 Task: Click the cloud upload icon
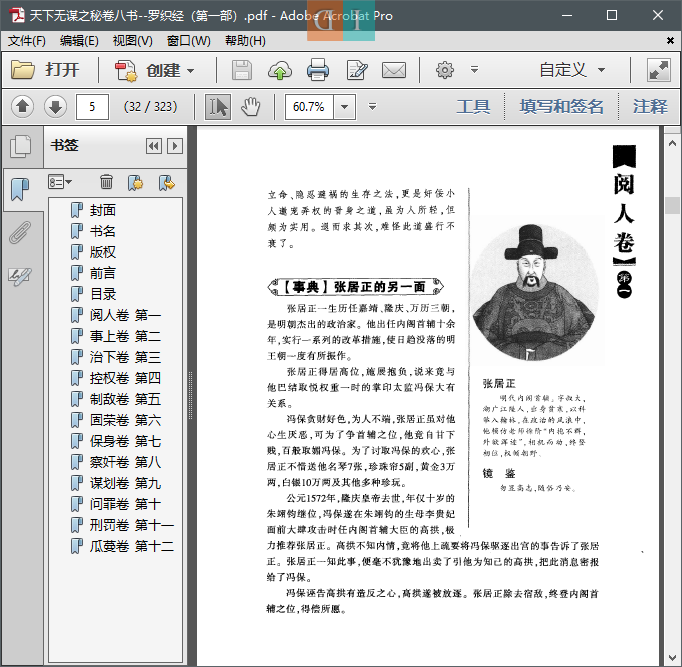point(279,70)
